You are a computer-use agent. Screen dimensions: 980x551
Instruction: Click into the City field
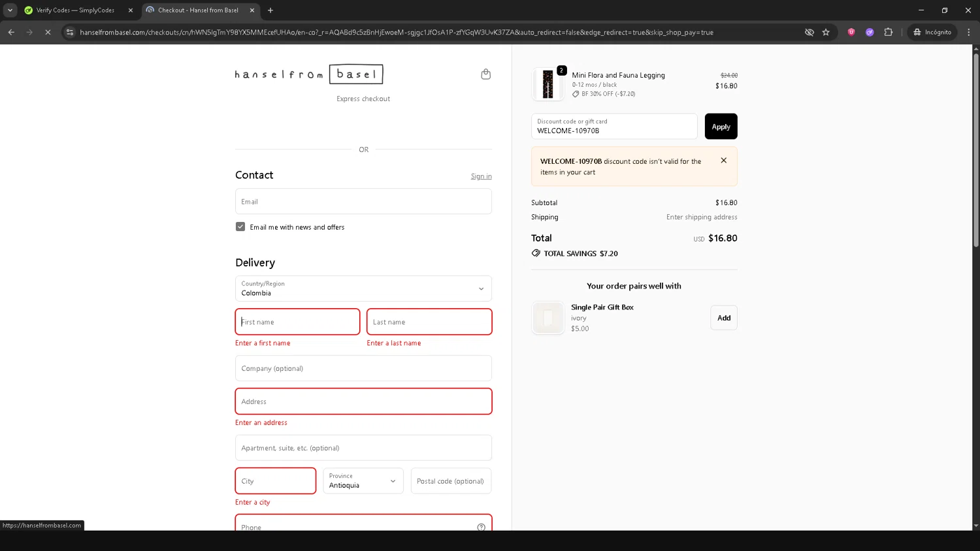276,481
